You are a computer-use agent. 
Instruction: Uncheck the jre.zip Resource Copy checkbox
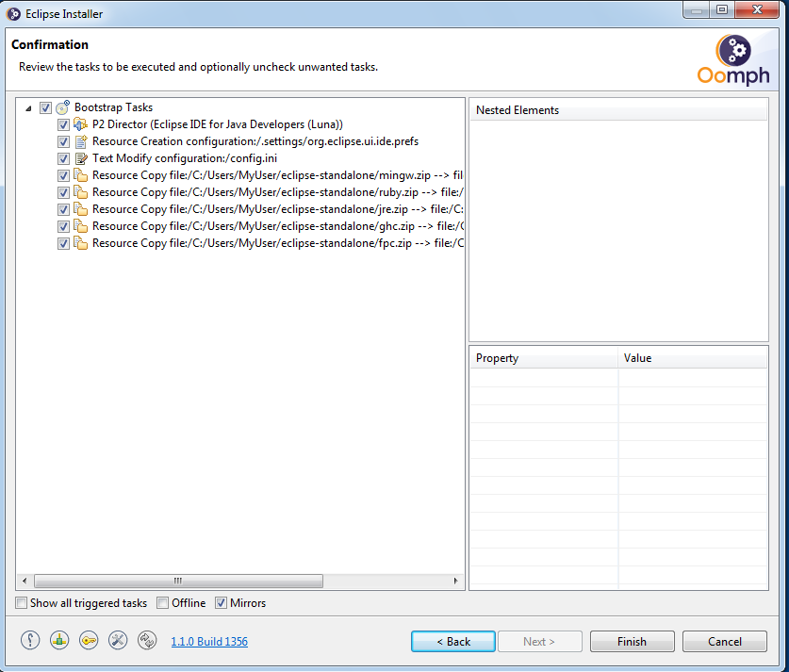[63, 210]
